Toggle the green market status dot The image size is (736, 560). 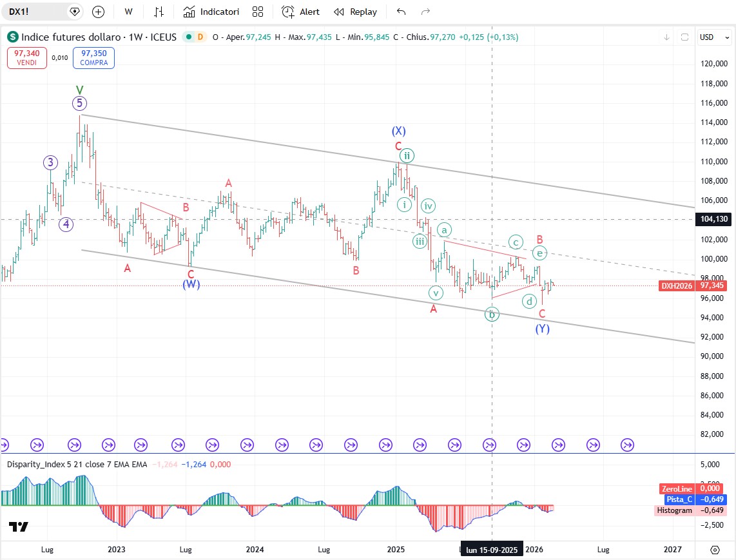point(189,37)
